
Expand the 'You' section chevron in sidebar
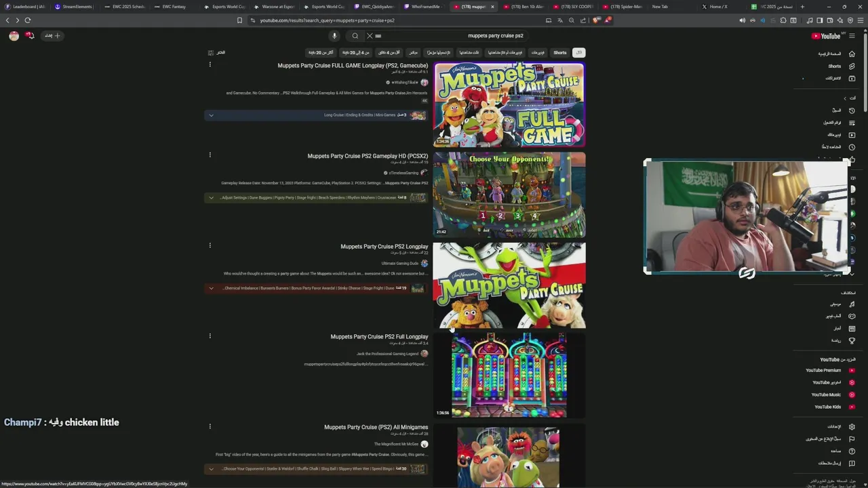coord(845,98)
